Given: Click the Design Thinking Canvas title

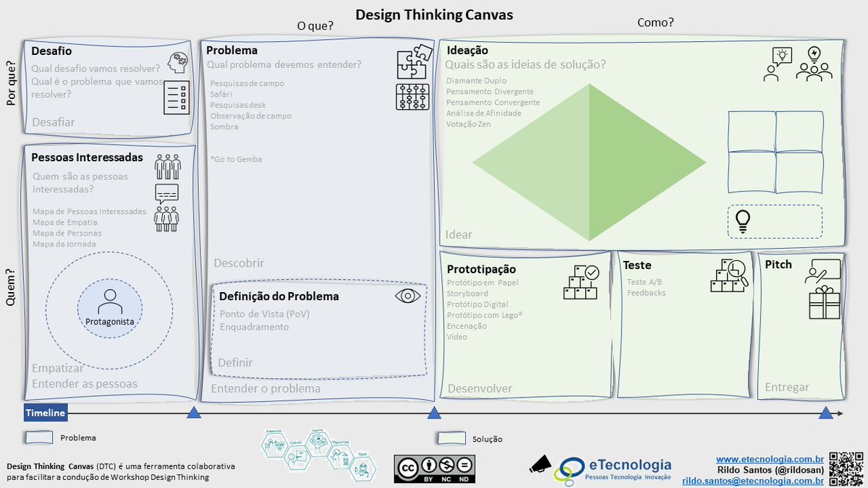Looking at the screenshot, I should pos(434,14).
